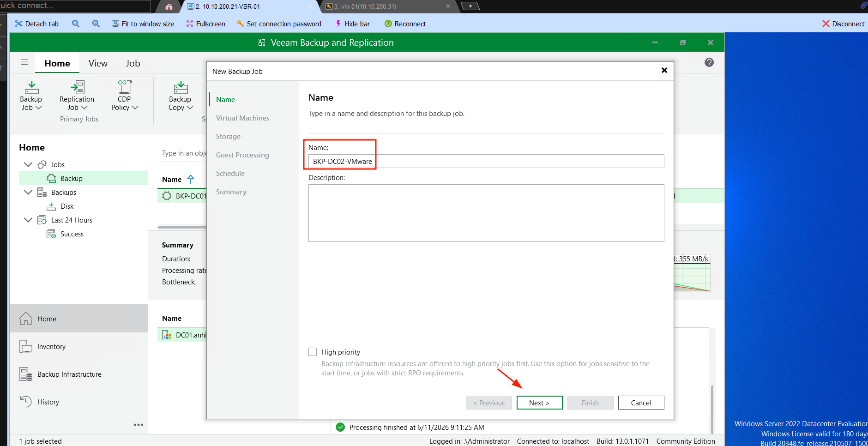
Task: Click Detach tab in the connection bar
Action: click(37, 24)
